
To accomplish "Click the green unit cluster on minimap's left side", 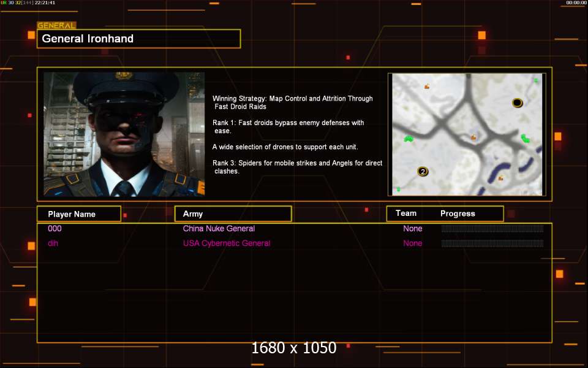I will tap(409, 139).
